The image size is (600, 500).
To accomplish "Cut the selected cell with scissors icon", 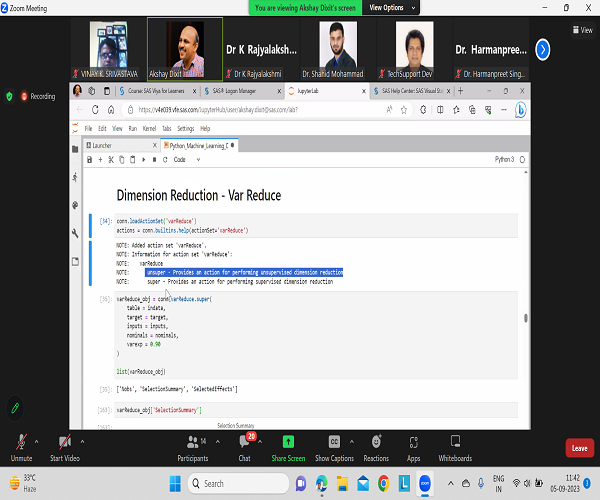I will (x=111, y=160).
